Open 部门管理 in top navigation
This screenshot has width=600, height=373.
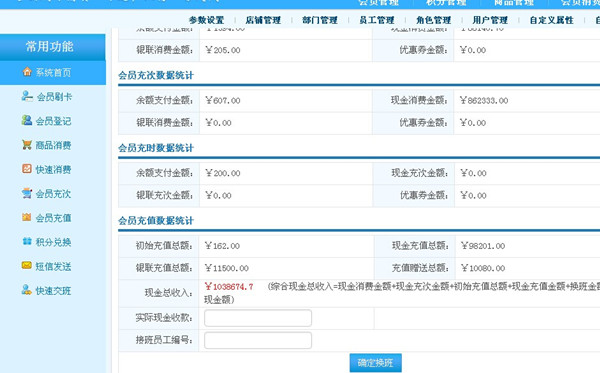(x=320, y=20)
